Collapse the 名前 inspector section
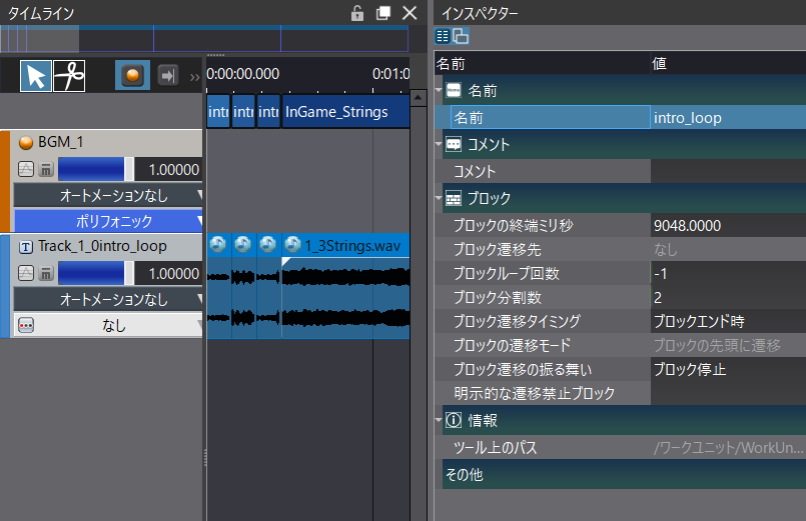Viewport: 806px width, 521px height. click(x=438, y=90)
